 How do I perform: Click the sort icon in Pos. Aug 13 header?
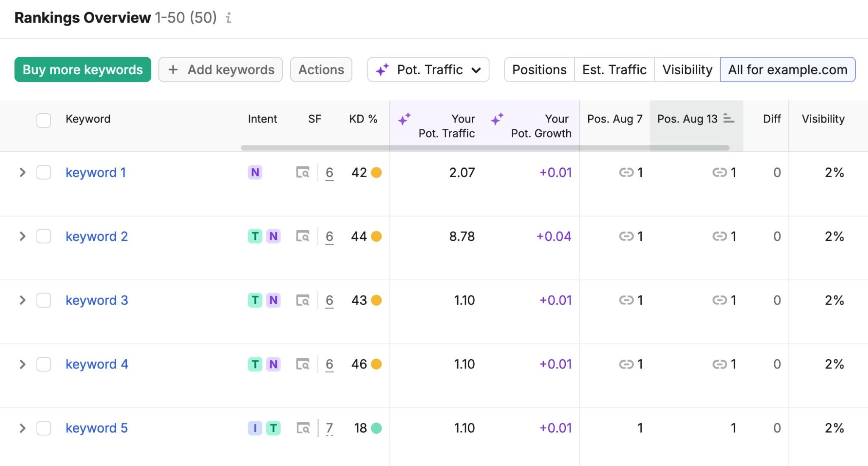click(729, 119)
